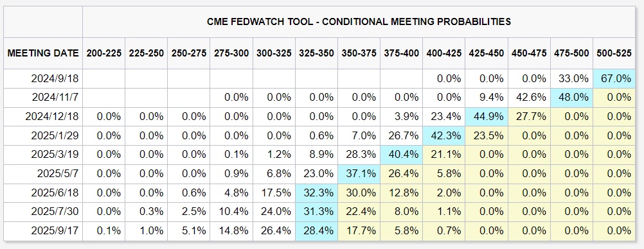644x249 pixels.
Task: Click the MEETING DATE column header
Action: [43, 53]
